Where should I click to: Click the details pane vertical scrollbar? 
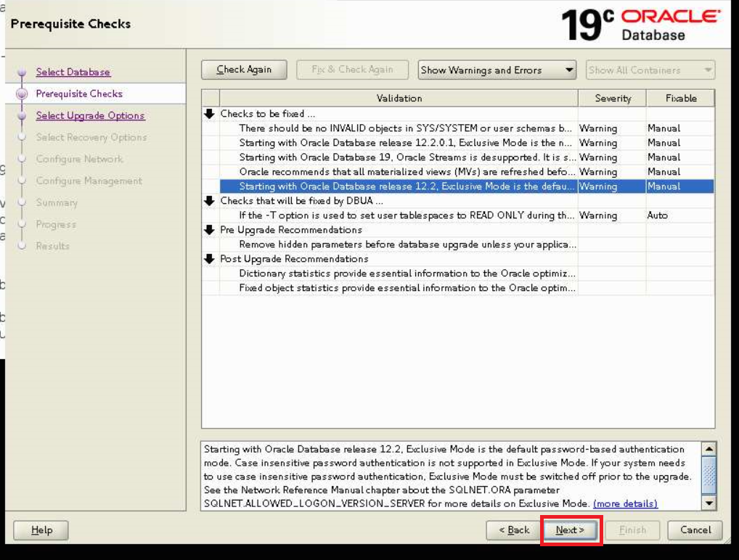[709, 473]
